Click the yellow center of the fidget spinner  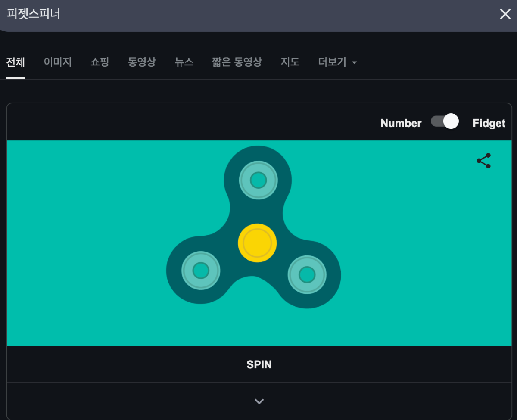[257, 243]
